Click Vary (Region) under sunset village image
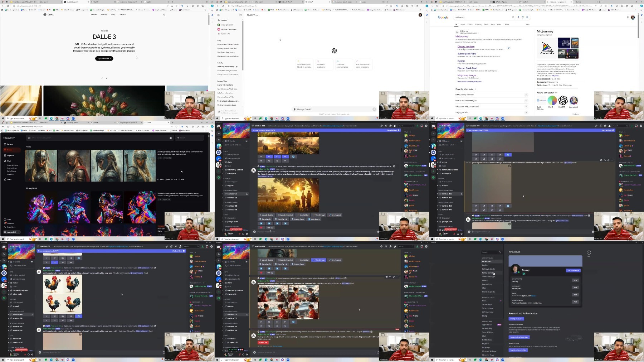Screen dimensions: 644x362 (x=336, y=215)
